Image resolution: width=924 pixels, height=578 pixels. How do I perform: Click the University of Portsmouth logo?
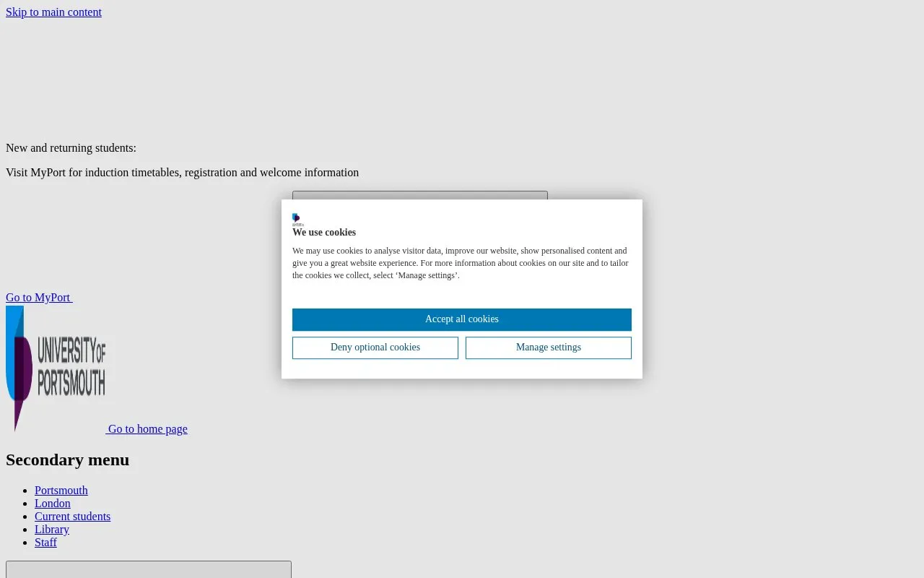(56, 369)
